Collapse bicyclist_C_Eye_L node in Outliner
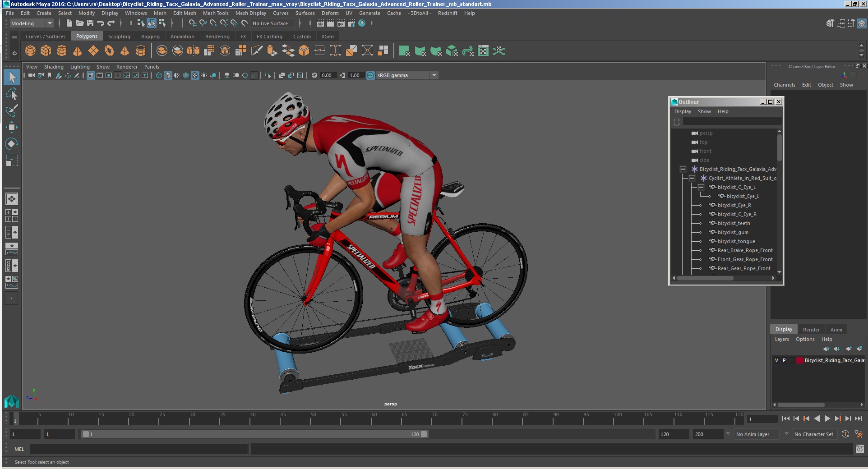Viewport: 868px width, 469px height. coord(701,187)
